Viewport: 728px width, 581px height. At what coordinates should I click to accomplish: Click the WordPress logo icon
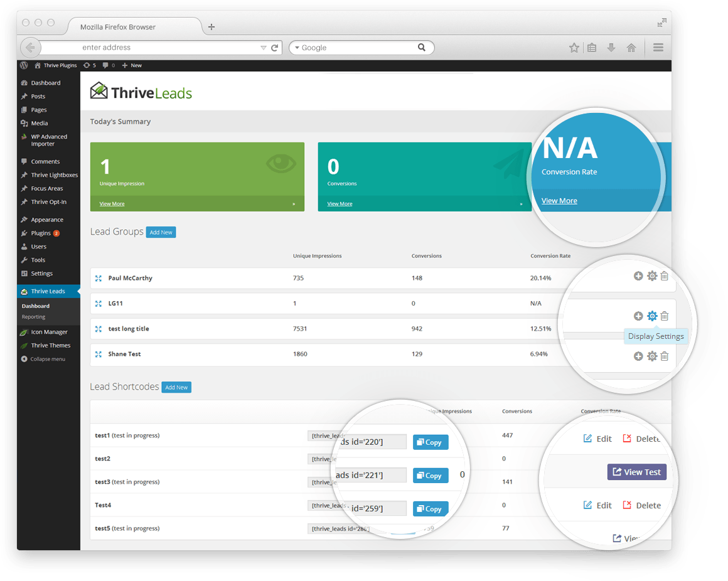(x=24, y=65)
